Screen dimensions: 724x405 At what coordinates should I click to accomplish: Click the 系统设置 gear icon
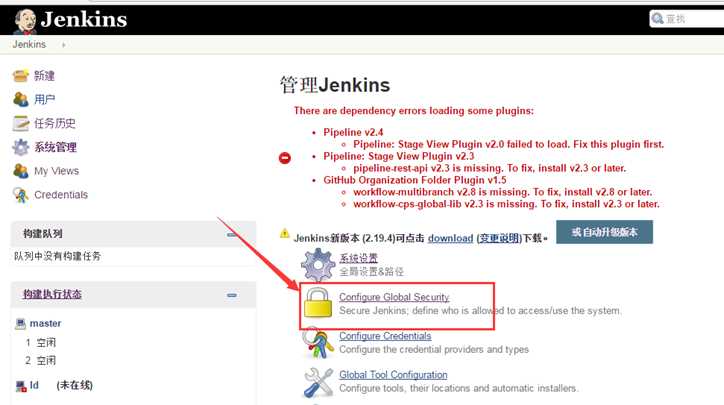tap(318, 265)
